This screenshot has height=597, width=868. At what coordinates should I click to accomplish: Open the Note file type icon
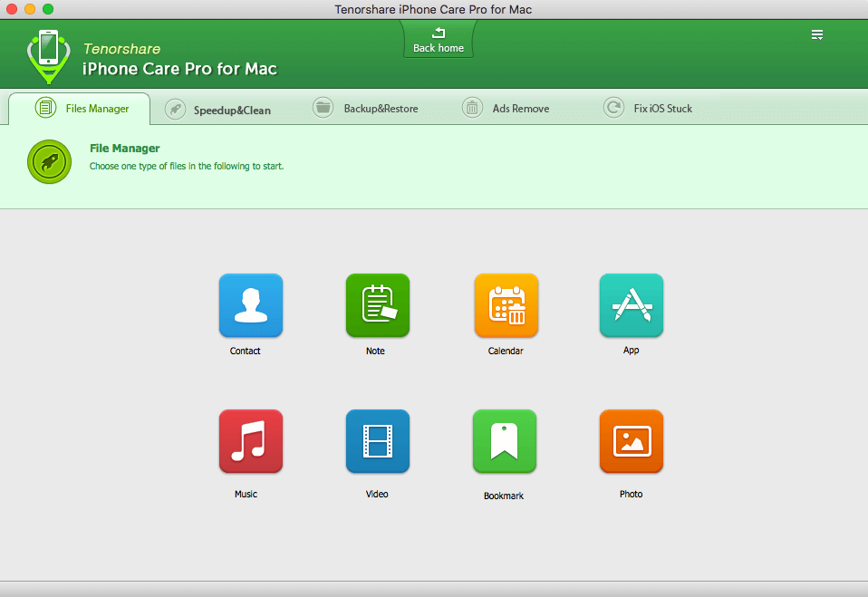click(x=378, y=305)
